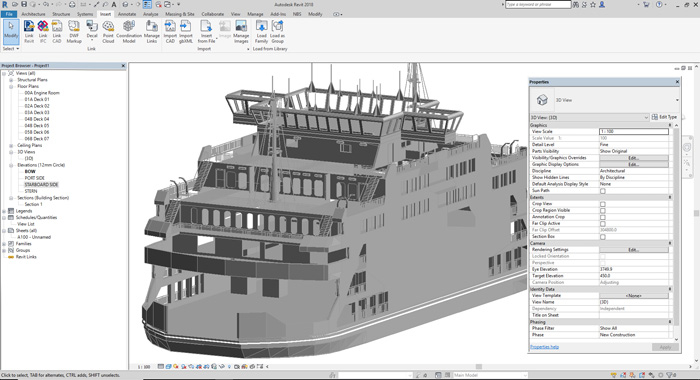Select the Link CAD tool

coord(57,32)
